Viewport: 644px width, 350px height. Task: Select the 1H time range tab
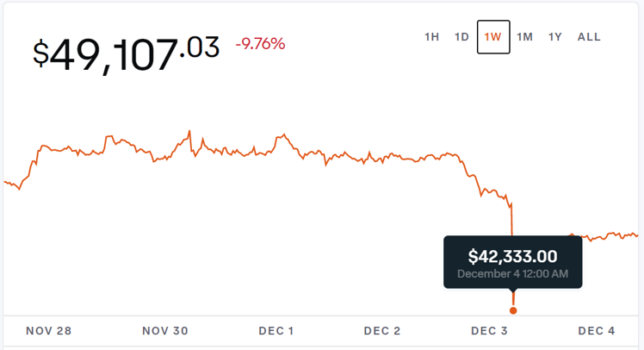[x=432, y=37]
